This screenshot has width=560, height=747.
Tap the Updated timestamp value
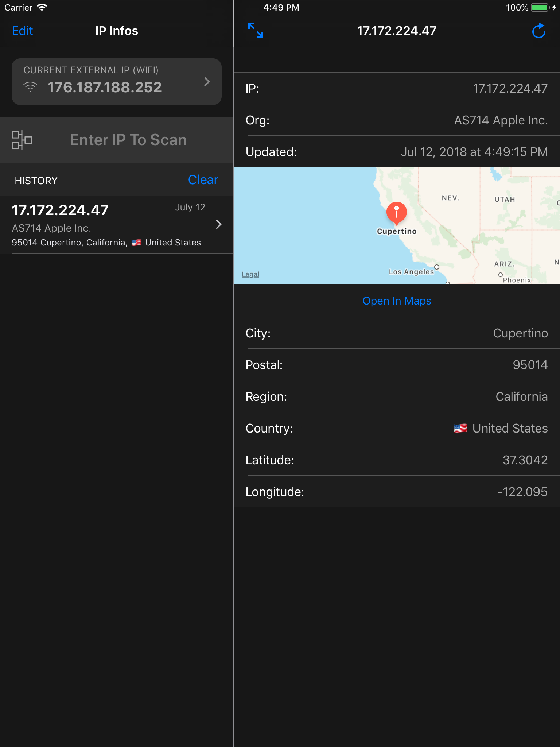[x=474, y=152]
